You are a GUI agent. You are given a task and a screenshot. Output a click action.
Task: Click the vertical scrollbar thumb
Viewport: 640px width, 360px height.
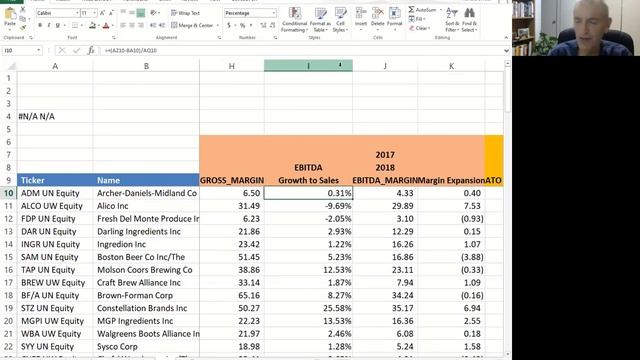pyautogui.click(x=507, y=90)
